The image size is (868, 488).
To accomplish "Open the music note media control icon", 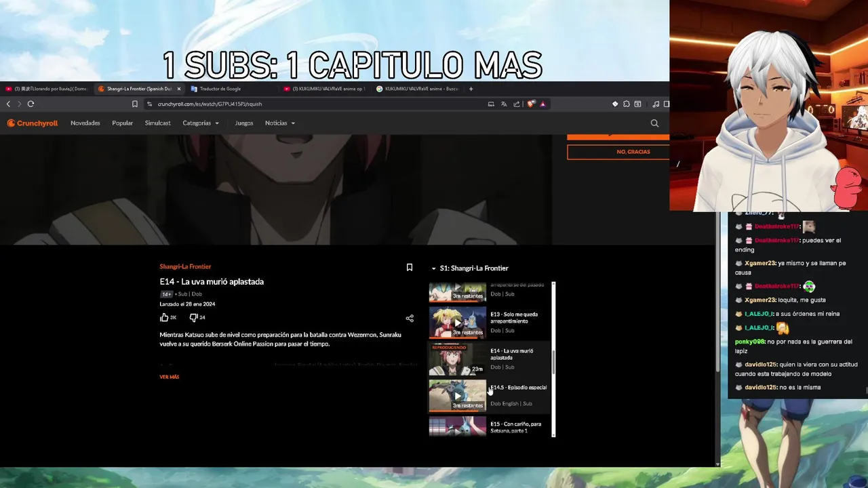I will [x=656, y=104].
